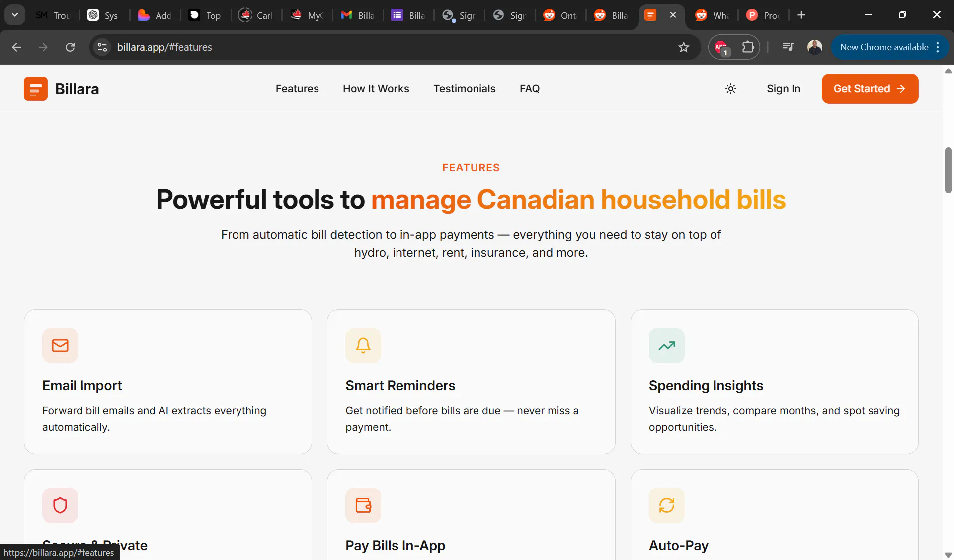
Task: Open the How It Works nav link
Action: coord(376,89)
